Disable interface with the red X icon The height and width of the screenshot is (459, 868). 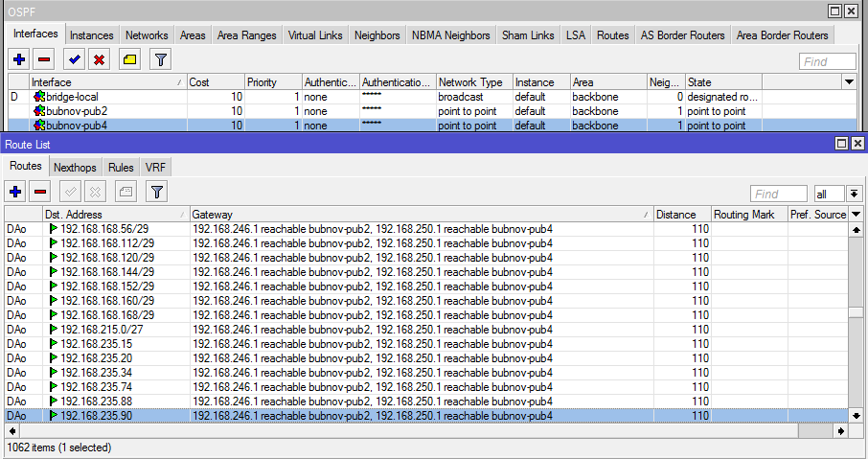98,60
